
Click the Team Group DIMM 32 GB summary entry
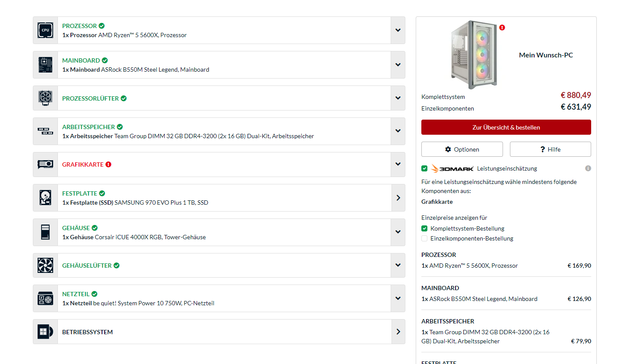point(485,336)
